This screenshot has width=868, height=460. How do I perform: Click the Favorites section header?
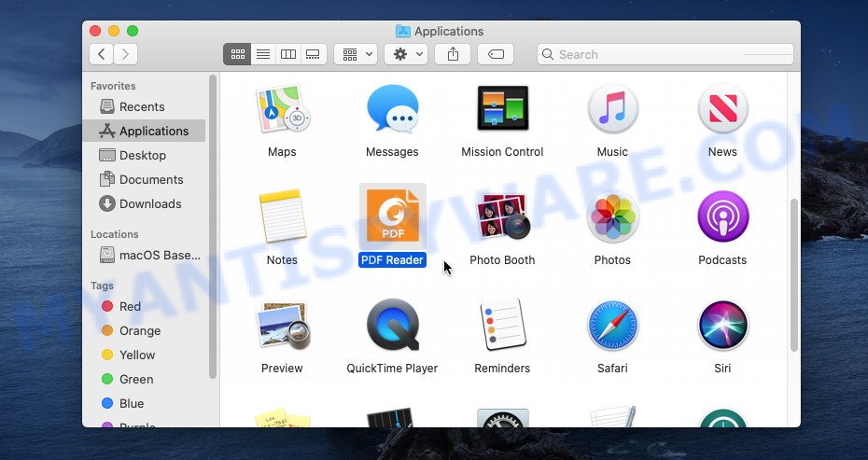[x=113, y=86]
